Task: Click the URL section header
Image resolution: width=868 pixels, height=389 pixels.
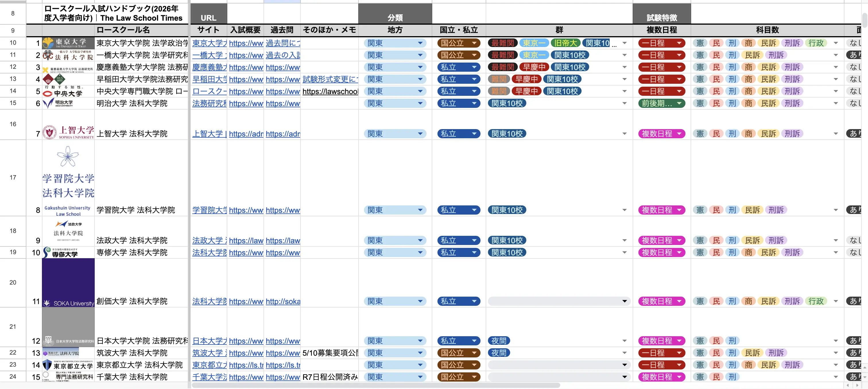Action: pos(209,14)
